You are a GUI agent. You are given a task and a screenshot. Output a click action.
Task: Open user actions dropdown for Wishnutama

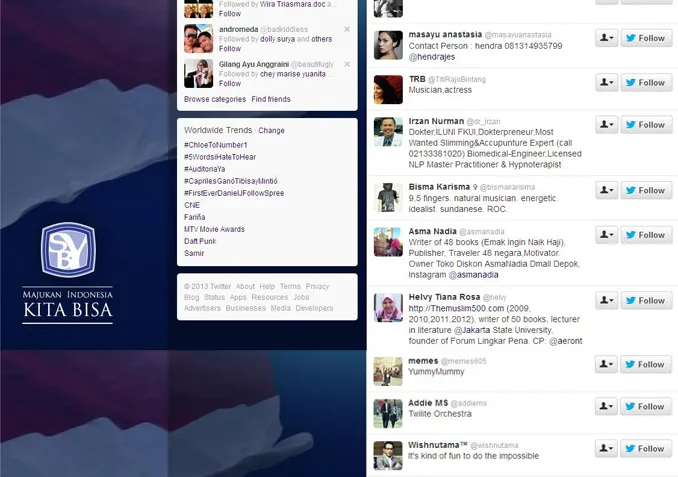pyautogui.click(x=606, y=448)
